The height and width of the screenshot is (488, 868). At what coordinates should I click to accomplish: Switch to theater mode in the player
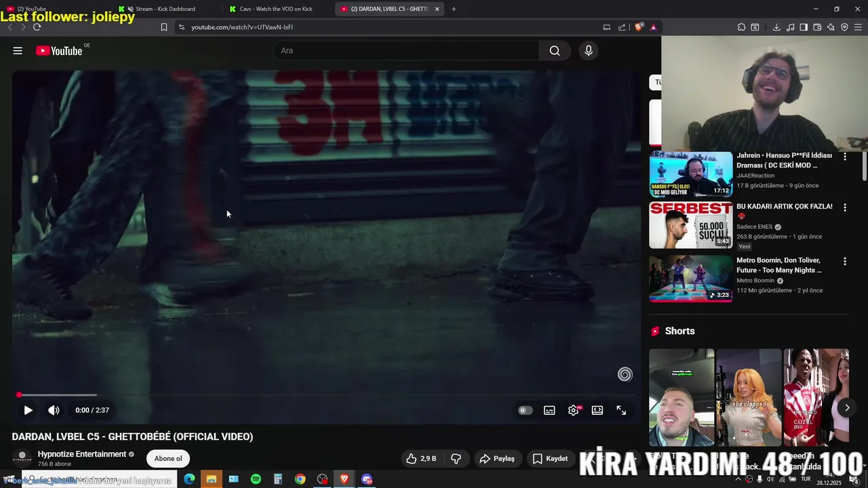coord(597,410)
